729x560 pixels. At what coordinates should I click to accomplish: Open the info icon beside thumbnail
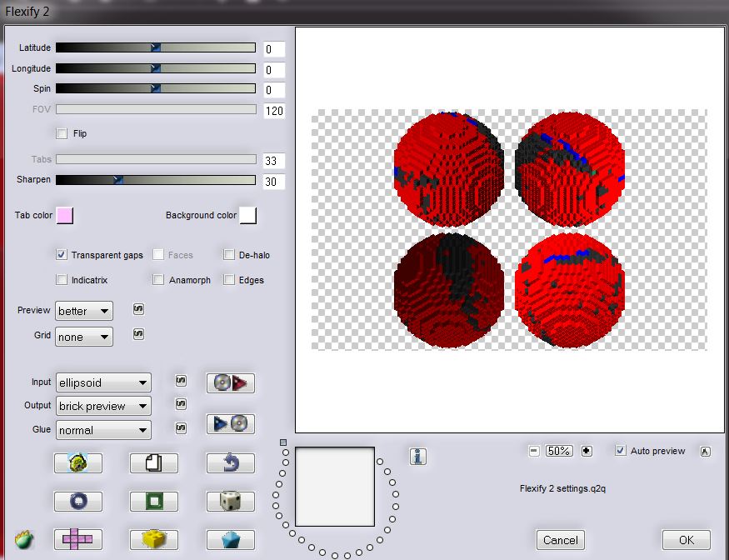(x=418, y=457)
